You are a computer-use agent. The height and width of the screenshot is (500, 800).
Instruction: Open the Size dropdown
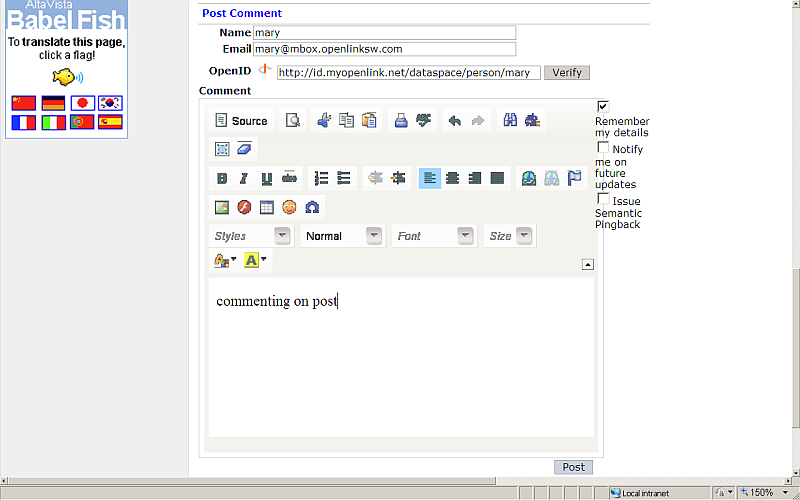point(510,236)
